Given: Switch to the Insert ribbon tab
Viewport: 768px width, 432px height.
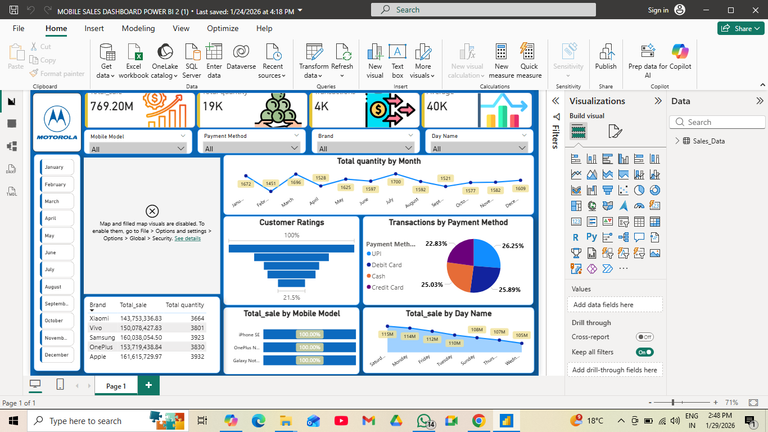Looking at the screenshot, I should pyautogui.click(x=94, y=28).
